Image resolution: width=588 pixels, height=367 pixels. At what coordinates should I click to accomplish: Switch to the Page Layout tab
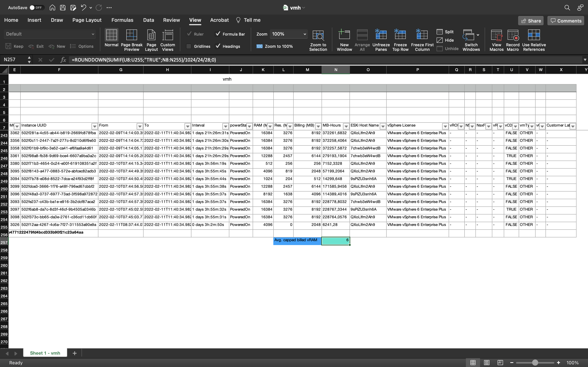point(87,20)
